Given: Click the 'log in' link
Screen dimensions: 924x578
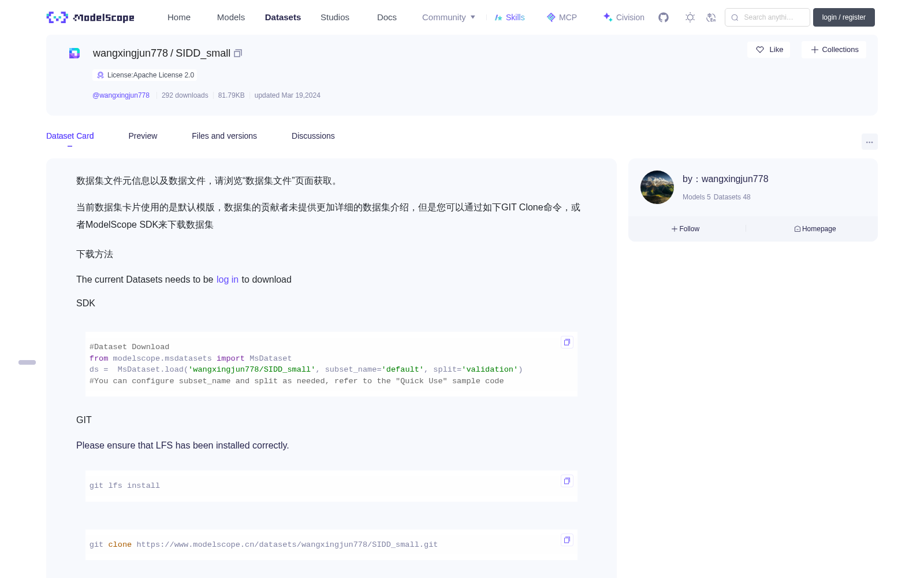Looking at the screenshot, I should 228,279.
